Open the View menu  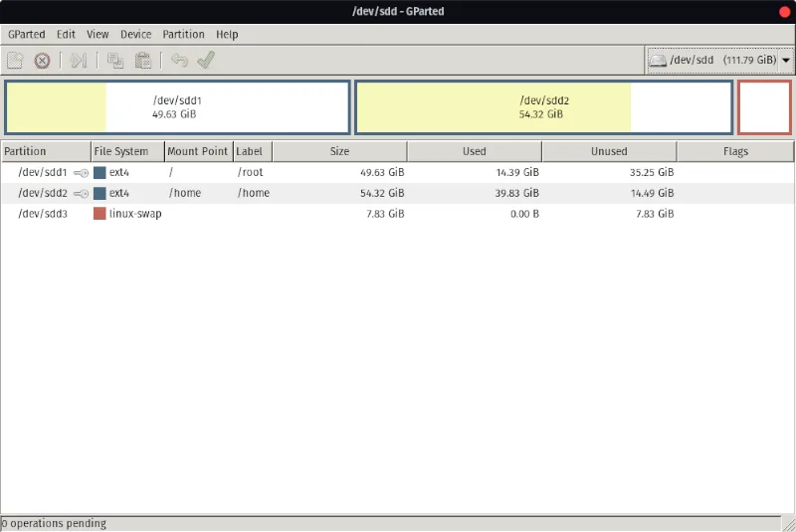(98, 34)
